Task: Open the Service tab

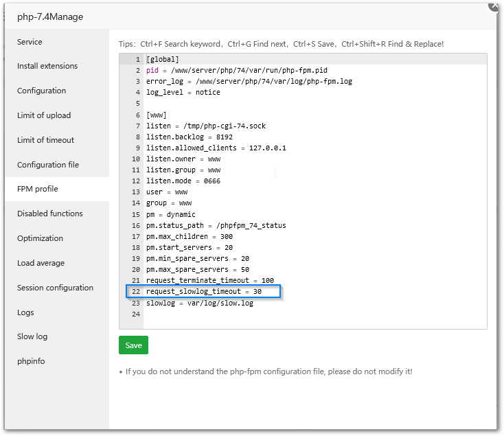Action: pyautogui.click(x=30, y=42)
